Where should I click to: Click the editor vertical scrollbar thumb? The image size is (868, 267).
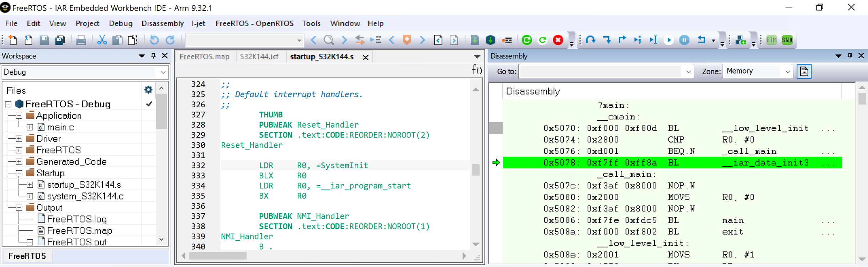coord(476,170)
